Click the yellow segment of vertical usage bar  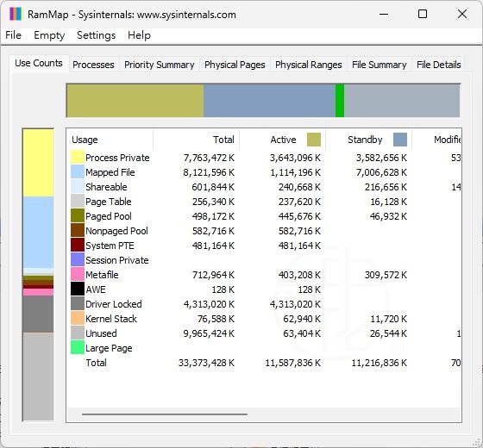[38, 163]
